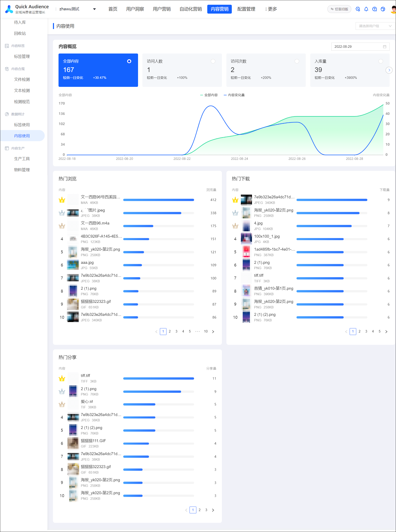Click progress bar of 文一西路96.m4a
Screen dimensions: 396x532
tap(158, 226)
